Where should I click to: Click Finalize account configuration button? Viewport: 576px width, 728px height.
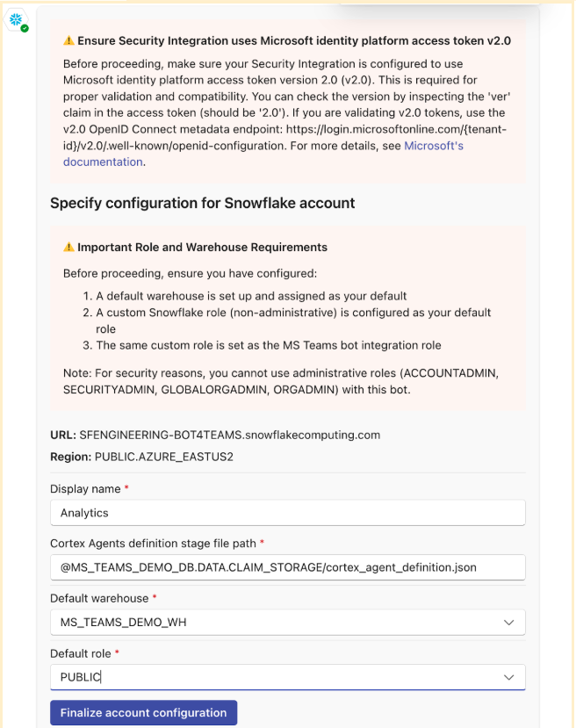[143, 713]
